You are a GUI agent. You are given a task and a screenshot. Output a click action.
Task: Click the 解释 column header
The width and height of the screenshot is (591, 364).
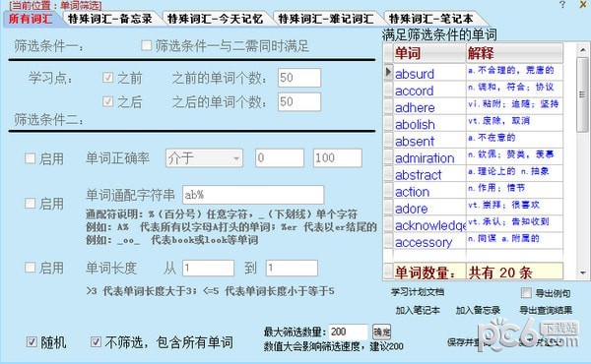(x=514, y=53)
